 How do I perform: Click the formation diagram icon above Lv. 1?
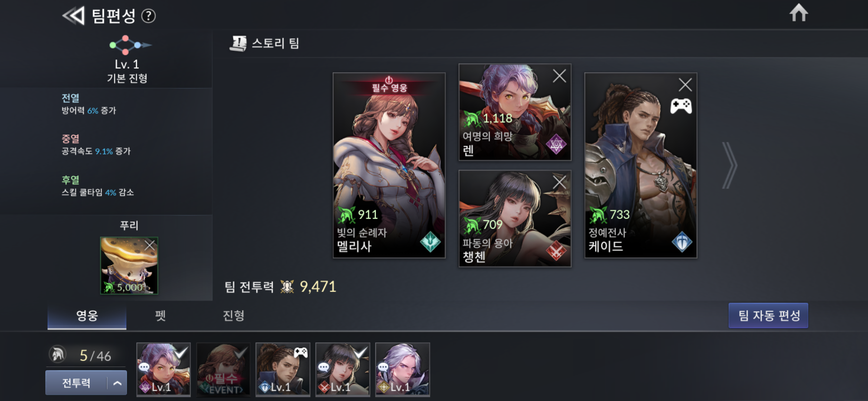(x=130, y=45)
